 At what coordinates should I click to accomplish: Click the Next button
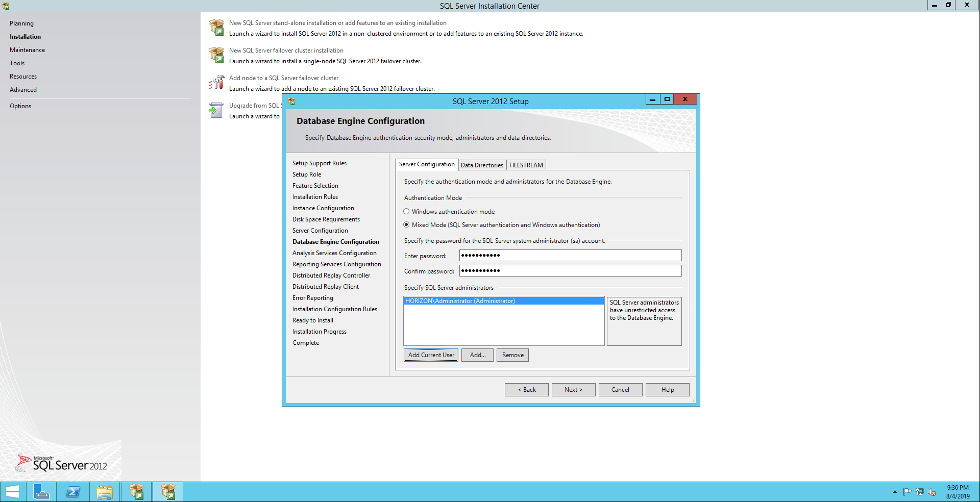[573, 390]
